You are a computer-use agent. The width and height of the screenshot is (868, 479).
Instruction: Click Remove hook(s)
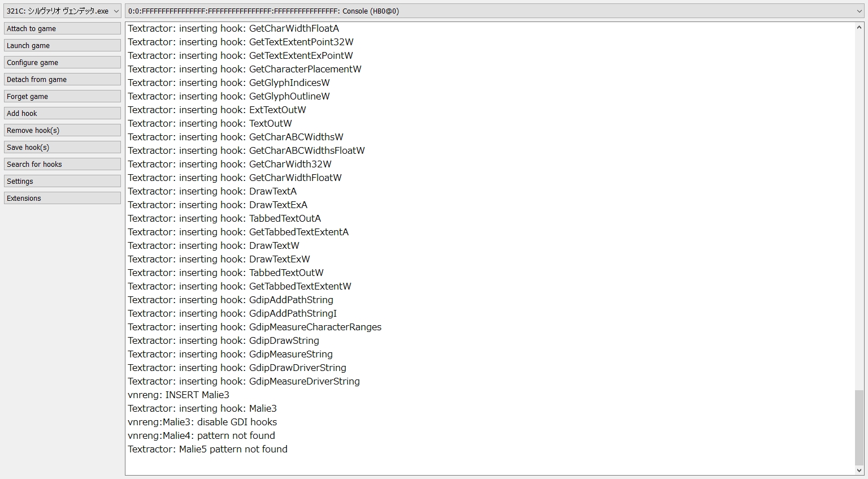[62, 130]
